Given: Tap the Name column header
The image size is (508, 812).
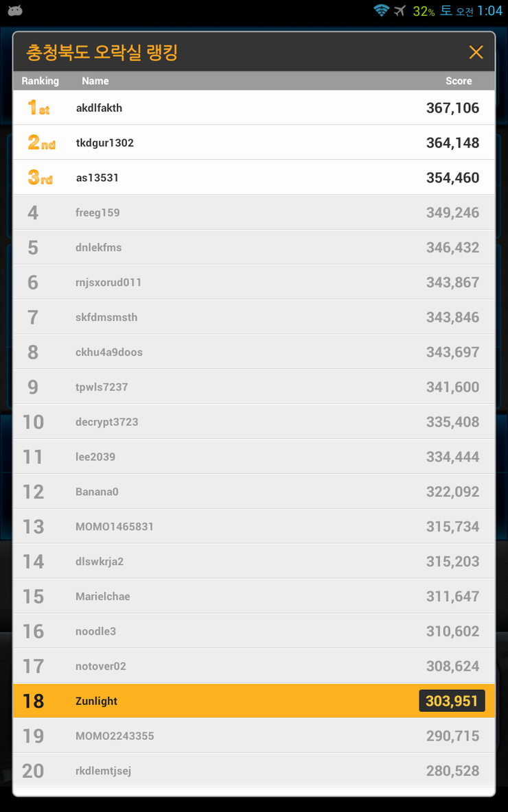Looking at the screenshot, I should (x=95, y=81).
